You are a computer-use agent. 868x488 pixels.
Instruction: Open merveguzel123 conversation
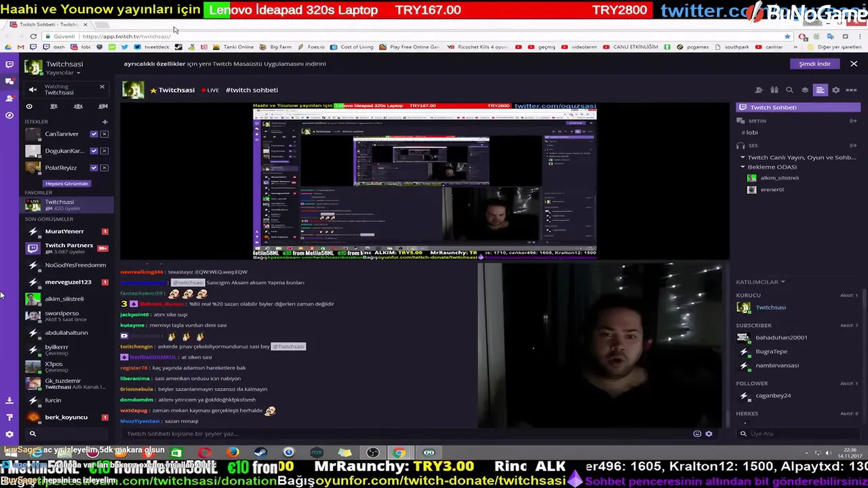66,282
